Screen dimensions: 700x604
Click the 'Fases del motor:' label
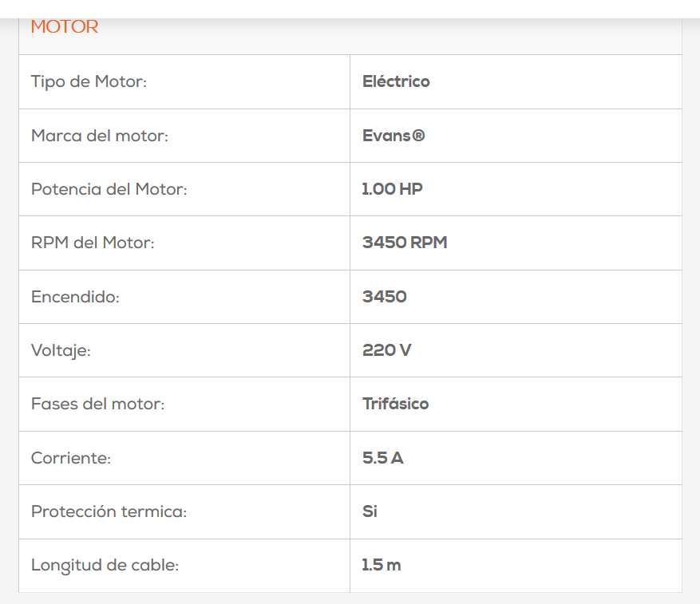(x=97, y=404)
